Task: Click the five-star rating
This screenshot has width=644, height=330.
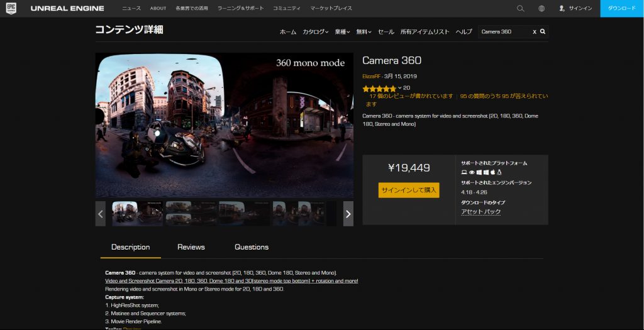Action: (379, 88)
